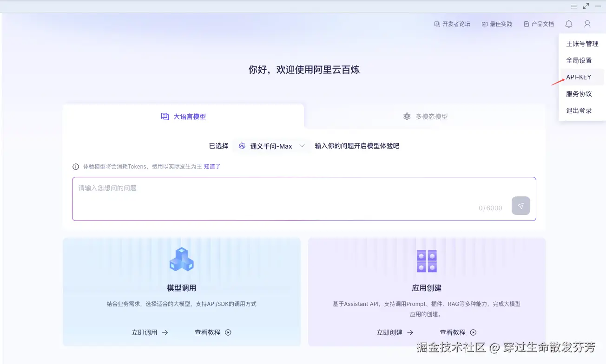Click the send message arrow button
Screen dimensions: 606x364
521,206
